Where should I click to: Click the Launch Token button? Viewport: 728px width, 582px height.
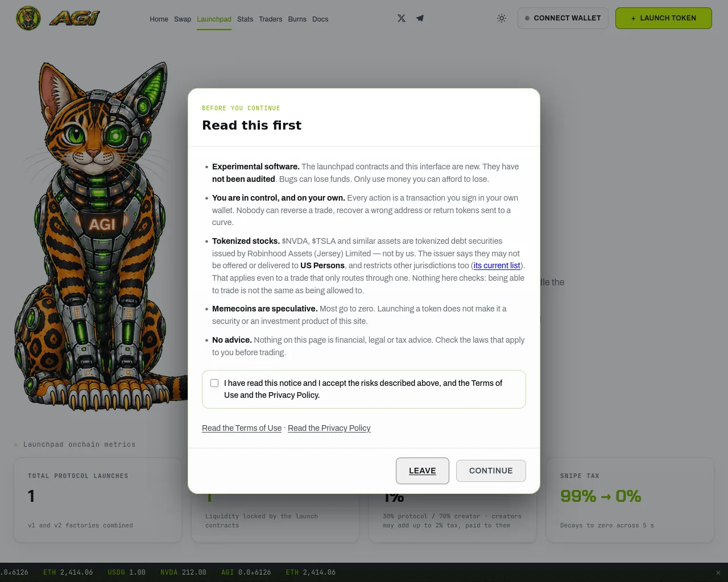[664, 18]
